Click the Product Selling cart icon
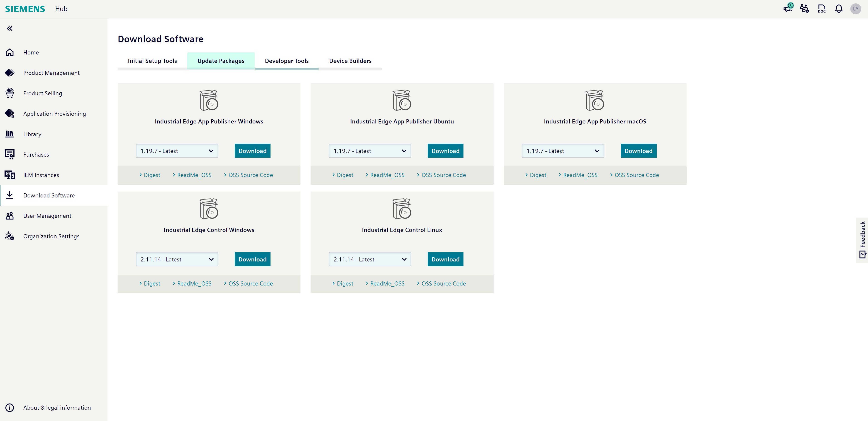 (x=10, y=93)
